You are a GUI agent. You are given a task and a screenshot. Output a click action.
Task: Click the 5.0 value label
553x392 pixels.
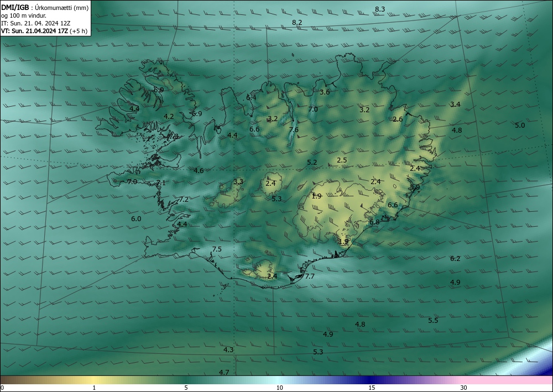[x=520, y=126]
